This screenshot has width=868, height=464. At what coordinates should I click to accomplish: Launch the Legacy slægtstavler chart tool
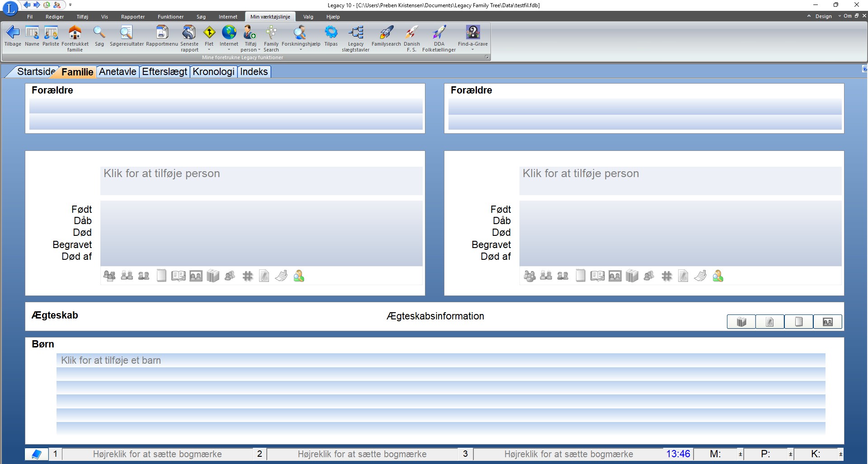tap(355, 33)
